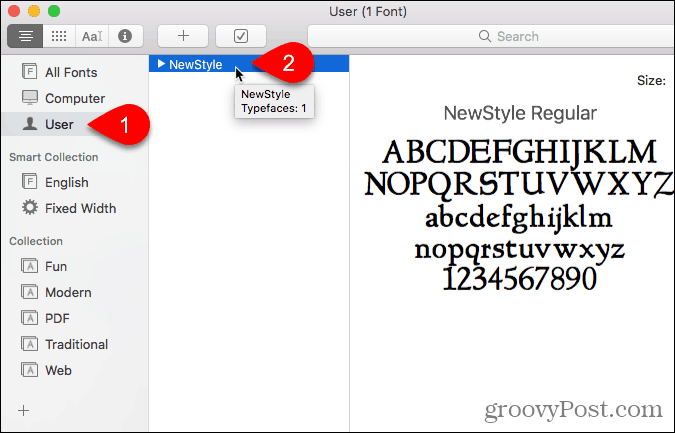
Task: Select the Computer library
Action: [x=74, y=98]
